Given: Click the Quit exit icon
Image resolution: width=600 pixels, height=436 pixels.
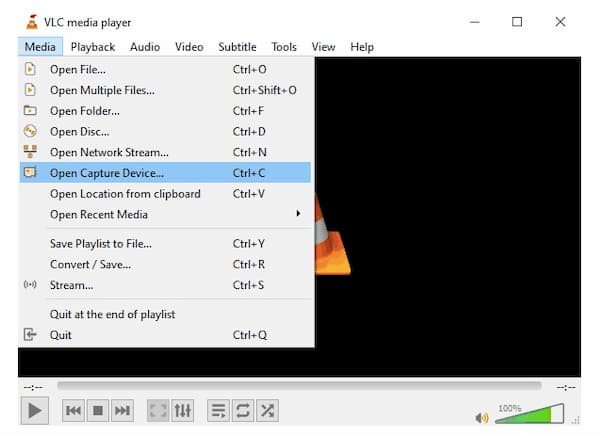Looking at the screenshot, I should tap(30, 335).
